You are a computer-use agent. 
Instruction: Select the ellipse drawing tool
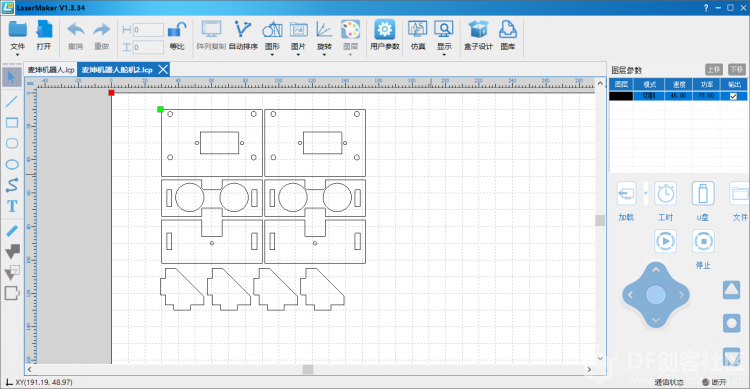pos(12,164)
